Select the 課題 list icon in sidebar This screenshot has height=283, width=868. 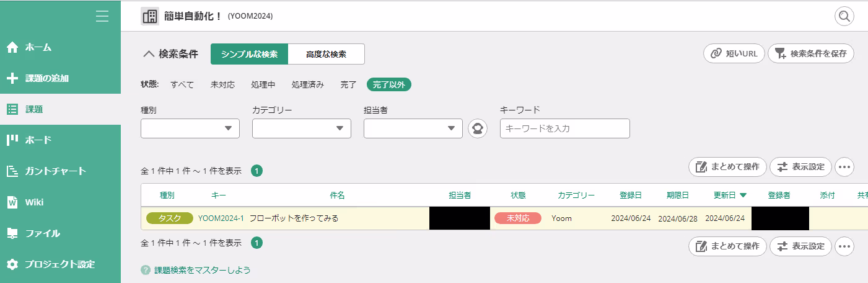(x=12, y=109)
